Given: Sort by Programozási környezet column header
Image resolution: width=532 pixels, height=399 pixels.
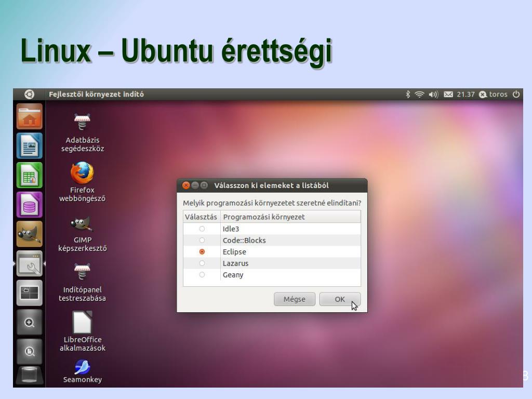Looking at the screenshot, I should click(290, 217).
